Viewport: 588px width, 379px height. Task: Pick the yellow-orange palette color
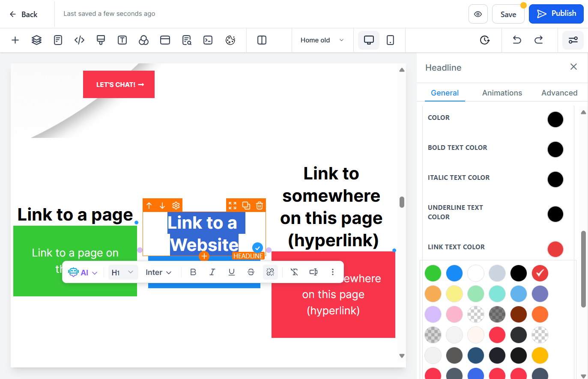[x=540, y=355]
